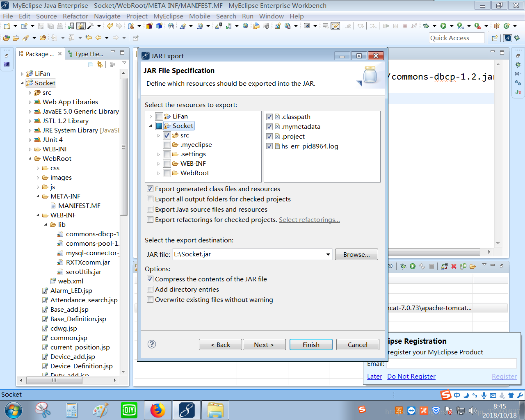
Task: Select the MyEclipse perspective icon
Action: coord(508,38)
